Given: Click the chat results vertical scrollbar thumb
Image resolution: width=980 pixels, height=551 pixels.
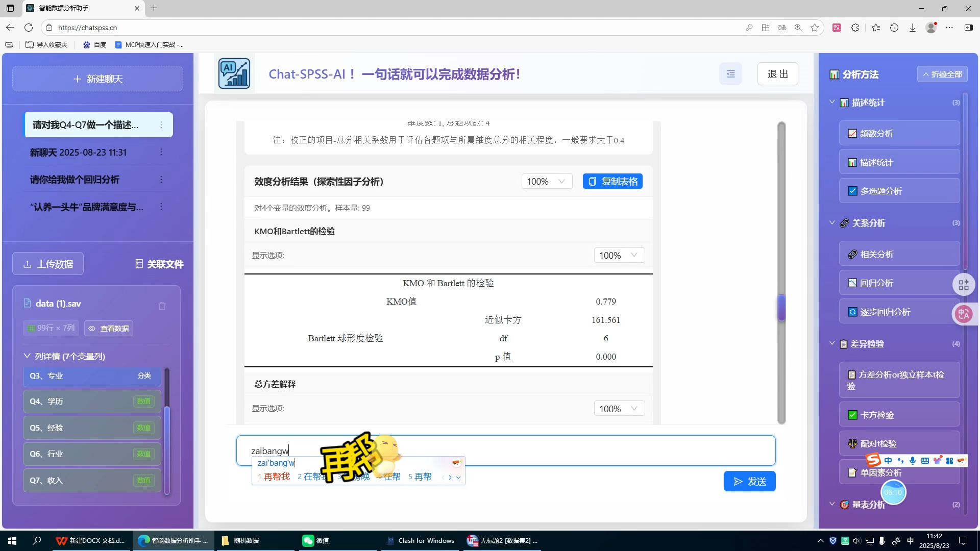Looking at the screenshot, I should click(781, 308).
